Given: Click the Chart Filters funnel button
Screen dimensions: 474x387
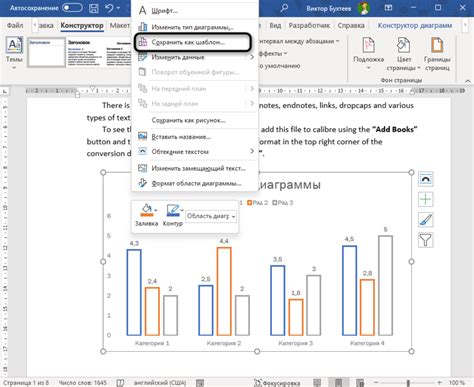Looking at the screenshot, I should [x=426, y=240].
